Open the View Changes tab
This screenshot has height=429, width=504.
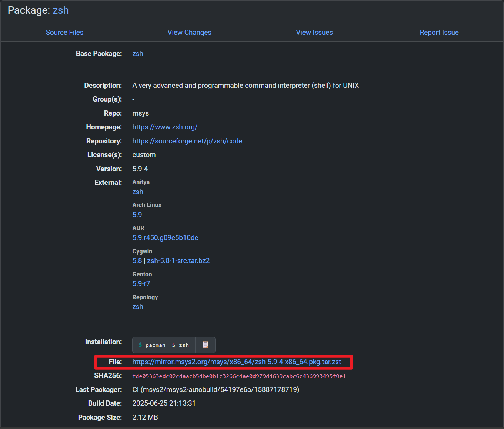coord(189,33)
